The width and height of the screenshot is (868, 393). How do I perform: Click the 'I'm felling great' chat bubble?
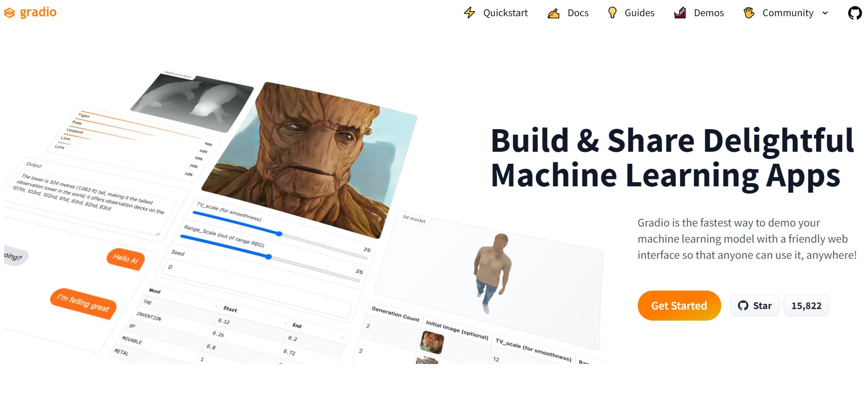tap(83, 304)
